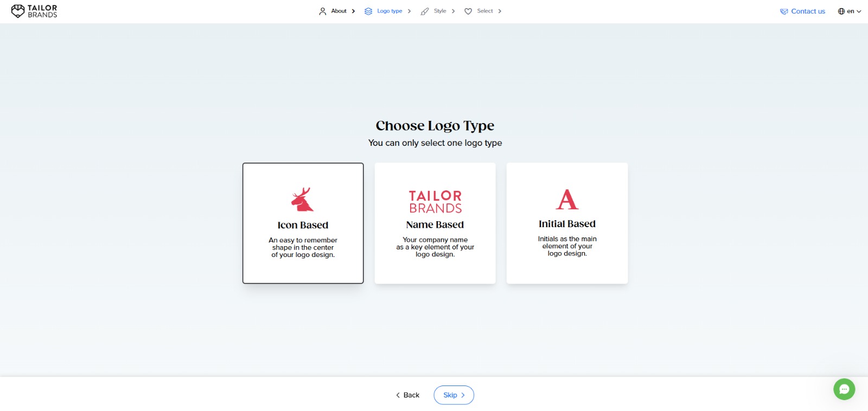Click the Tailor Brands logo
Screen dimensions: 868x411
(x=34, y=11)
